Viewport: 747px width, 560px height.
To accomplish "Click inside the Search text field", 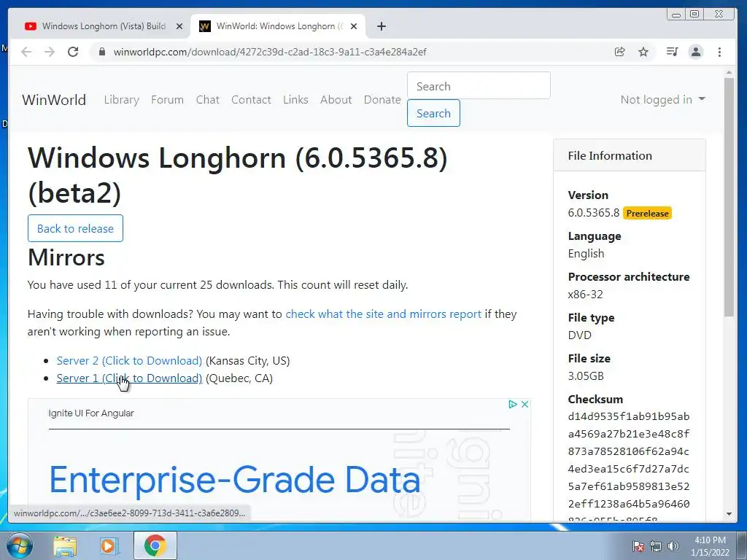I will click(x=479, y=86).
